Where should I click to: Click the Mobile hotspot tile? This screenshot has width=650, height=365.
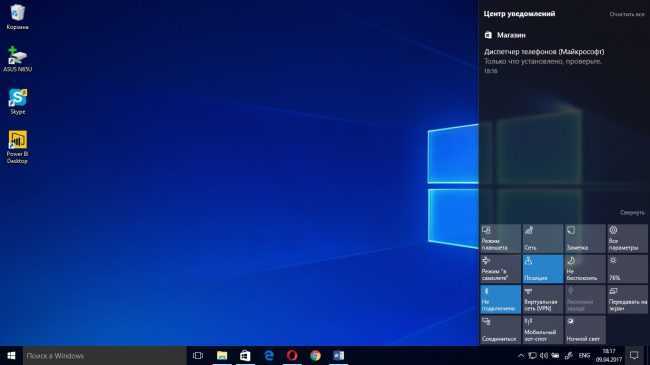click(x=543, y=330)
